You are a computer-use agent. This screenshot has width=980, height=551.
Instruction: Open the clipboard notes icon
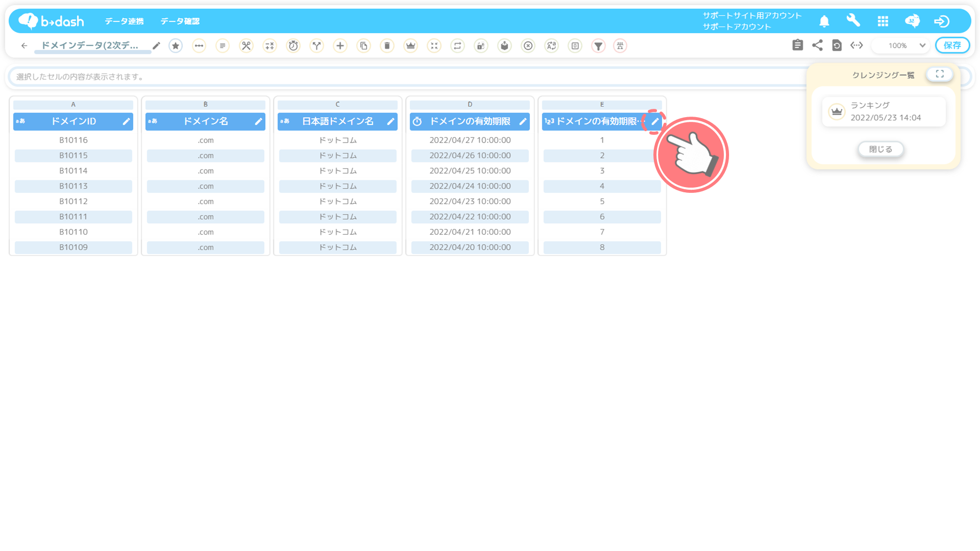pos(797,45)
